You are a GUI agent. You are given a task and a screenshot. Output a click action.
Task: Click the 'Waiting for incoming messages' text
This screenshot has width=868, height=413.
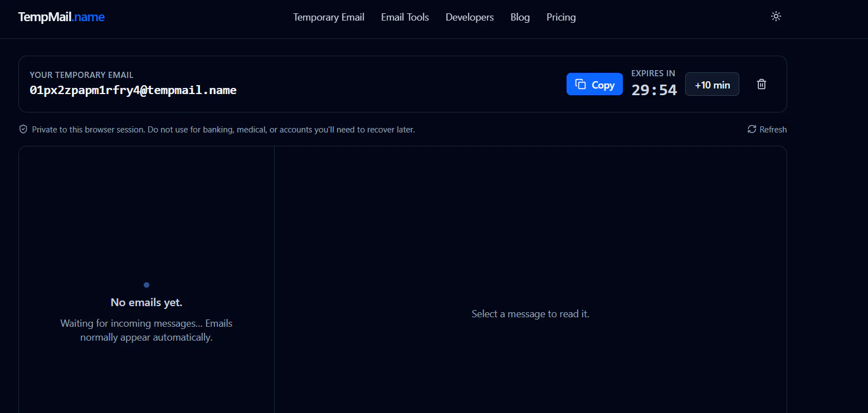pos(147,330)
